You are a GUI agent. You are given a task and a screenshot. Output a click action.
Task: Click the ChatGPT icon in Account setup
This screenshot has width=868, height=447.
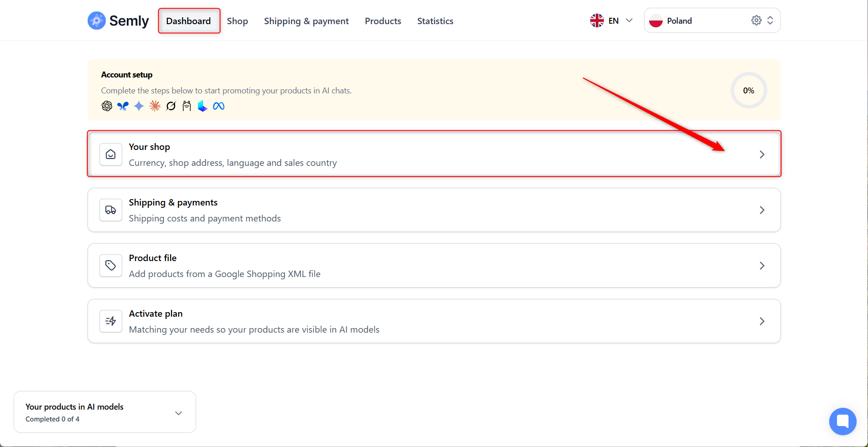point(107,106)
